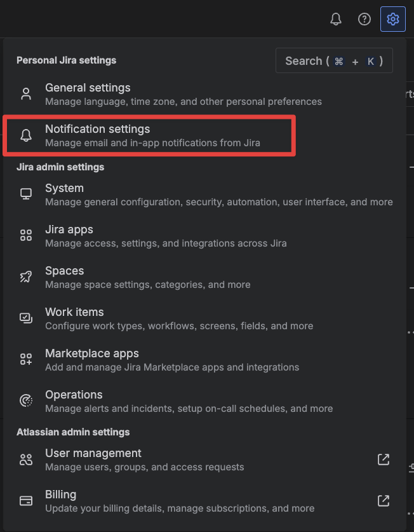The width and height of the screenshot is (414, 532).
Task: Select Notification settings menu entry
Action: 97,129
